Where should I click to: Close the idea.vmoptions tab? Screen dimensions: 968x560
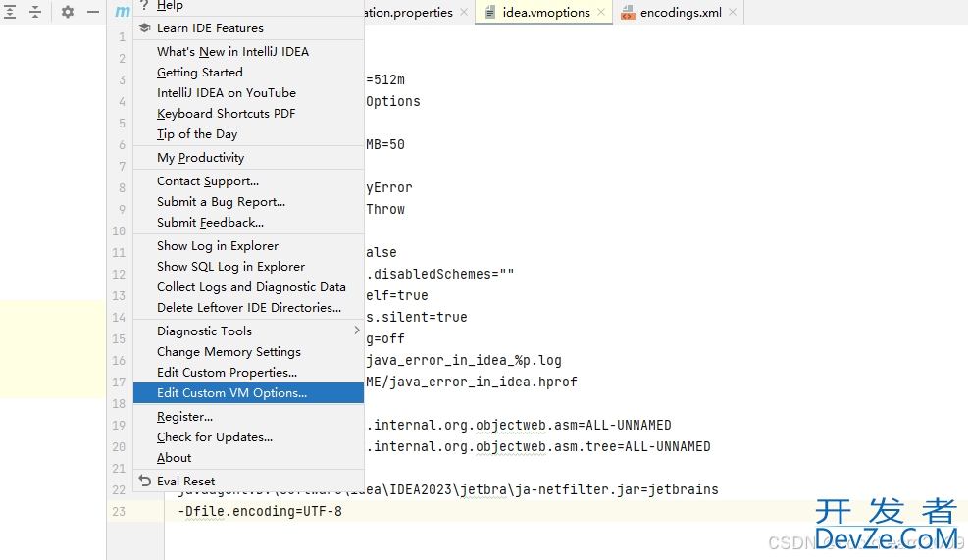pos(602,13)
